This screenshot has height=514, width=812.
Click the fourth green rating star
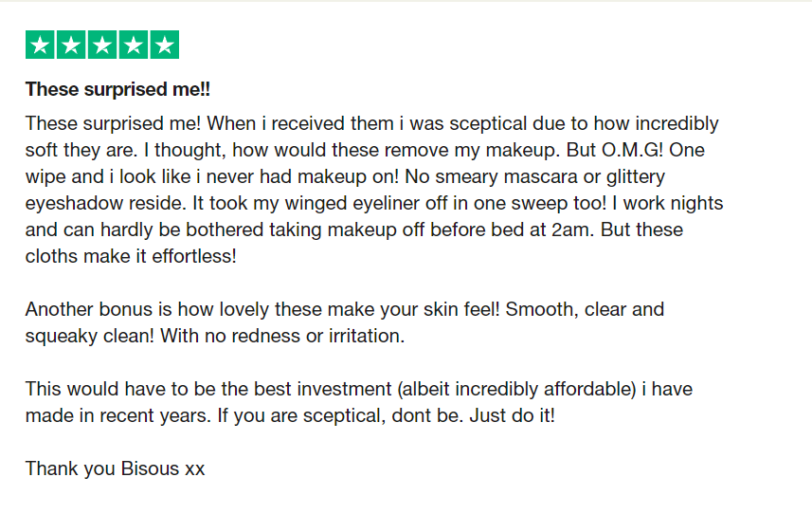point(134,45)
